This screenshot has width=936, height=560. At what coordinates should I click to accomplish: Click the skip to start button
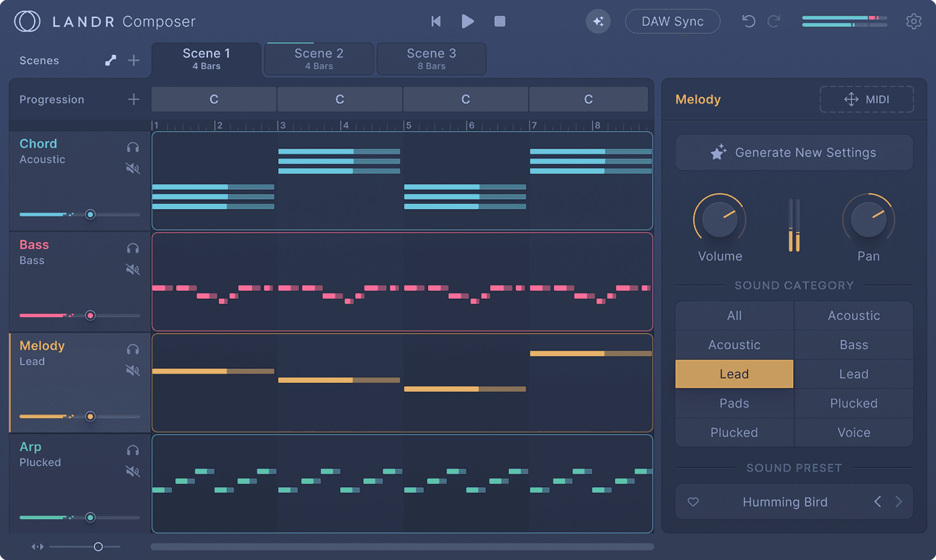coord(436,21)
